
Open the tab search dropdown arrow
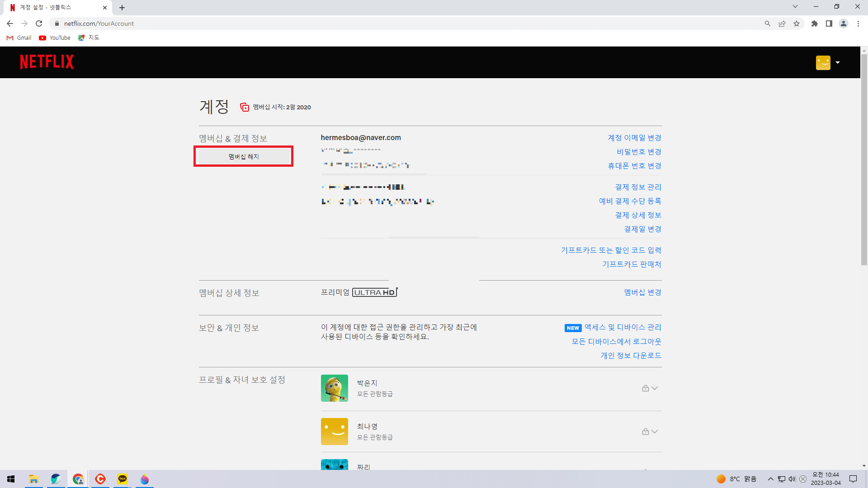pyautogui.click(x=795, y=7)
